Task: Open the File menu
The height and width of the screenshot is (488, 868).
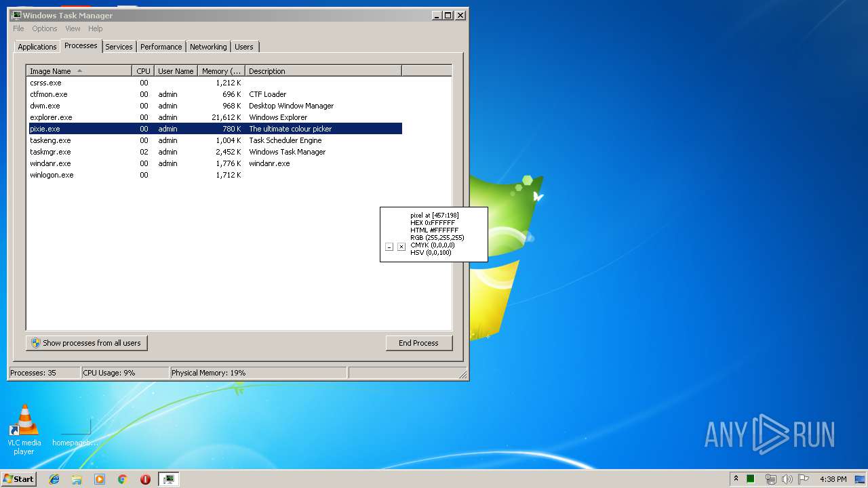Action: point(18,28)
